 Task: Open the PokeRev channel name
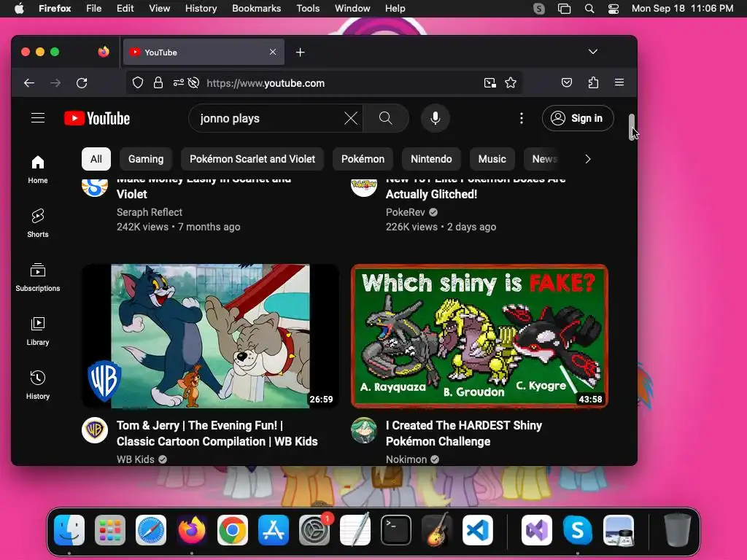tap(406, 212)
